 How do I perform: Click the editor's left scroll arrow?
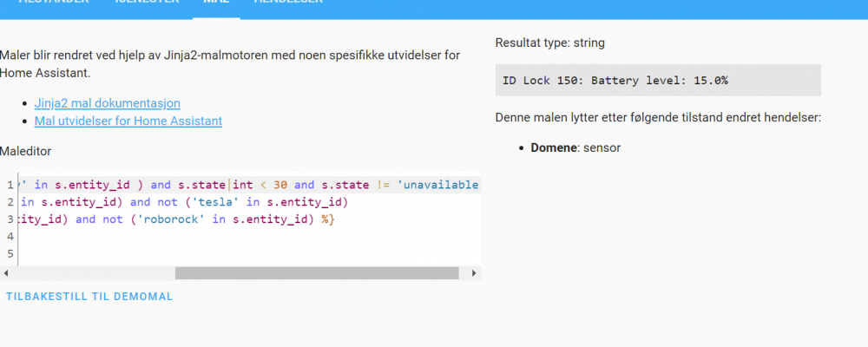[x=7, y=273]
